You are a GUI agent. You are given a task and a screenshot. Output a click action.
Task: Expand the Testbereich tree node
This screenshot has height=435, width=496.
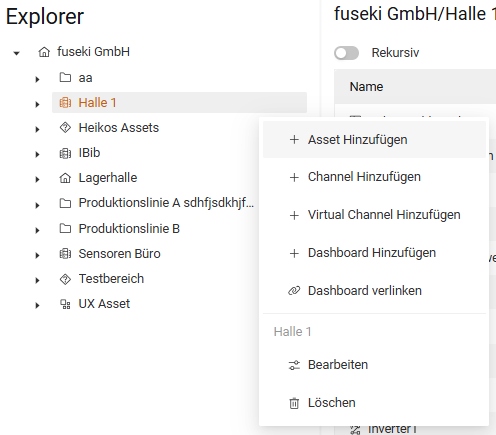pos(37,280)
